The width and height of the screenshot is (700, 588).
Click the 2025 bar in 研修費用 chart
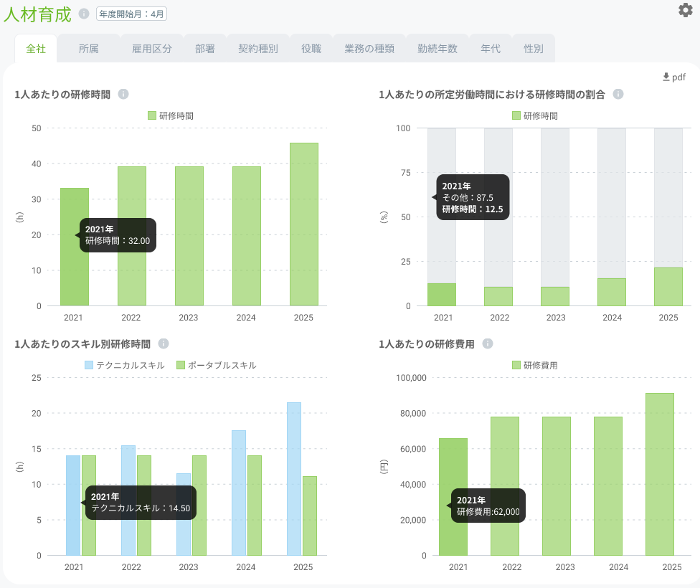click(660, 474)
